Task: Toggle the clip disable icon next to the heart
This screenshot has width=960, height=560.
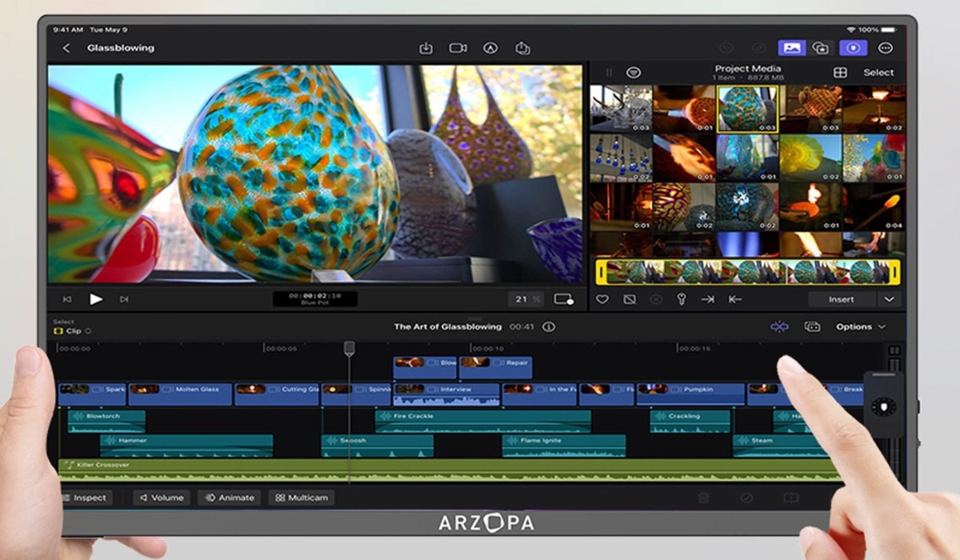Action: (629, 299)
